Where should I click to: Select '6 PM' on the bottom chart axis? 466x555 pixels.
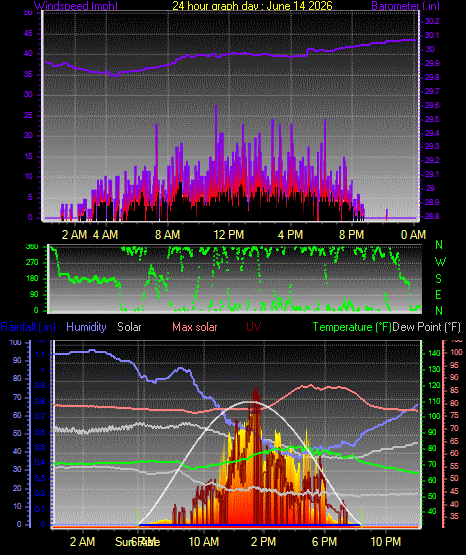tap(324, 542)
